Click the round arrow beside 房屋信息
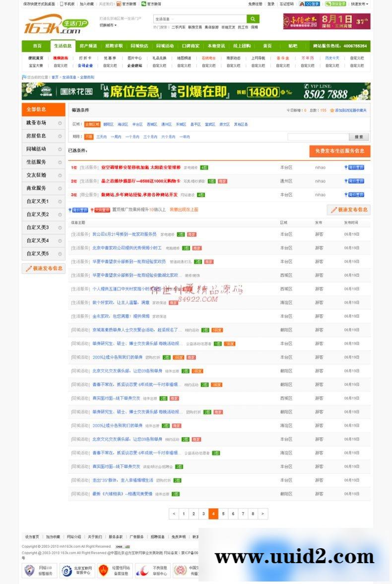The image size is (392, 584). tap(60, 136)
